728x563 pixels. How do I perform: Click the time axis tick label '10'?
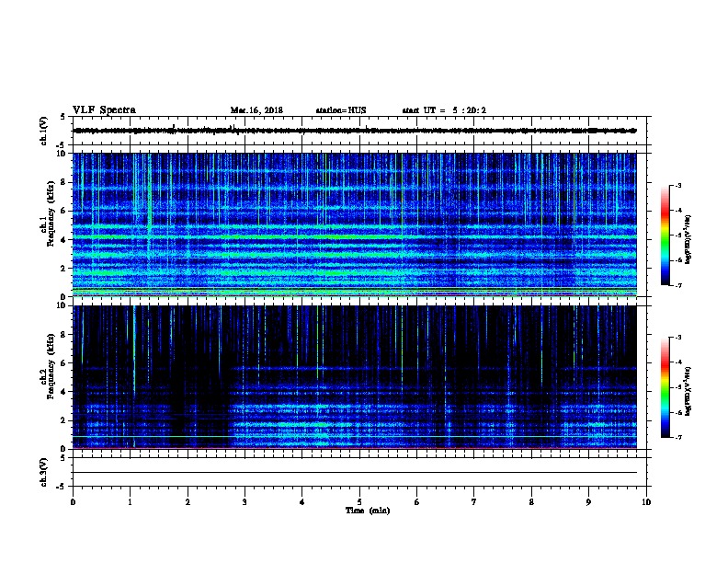(646, 502)
